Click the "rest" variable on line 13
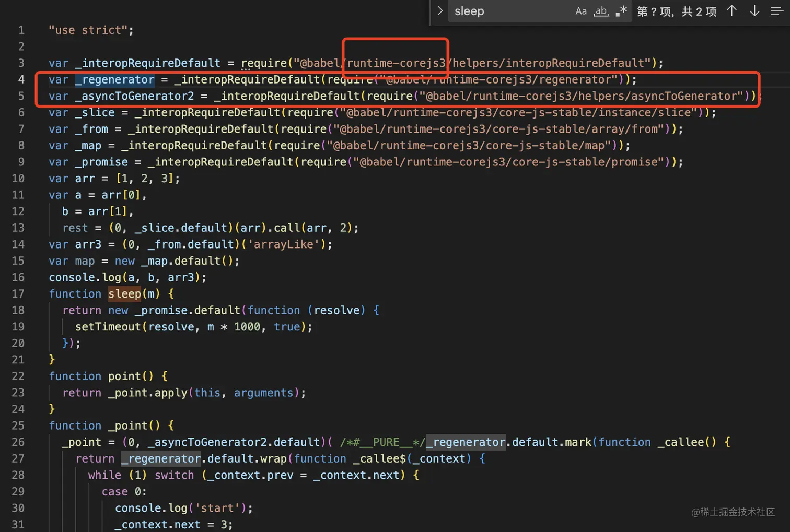790x532 pixels. pos(75,228)
